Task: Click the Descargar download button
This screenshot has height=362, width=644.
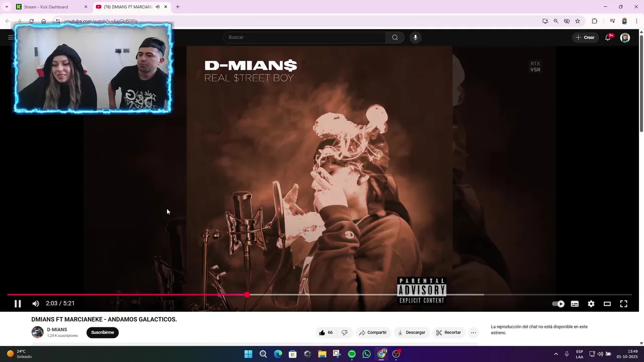Action: [x=412, y=332]
